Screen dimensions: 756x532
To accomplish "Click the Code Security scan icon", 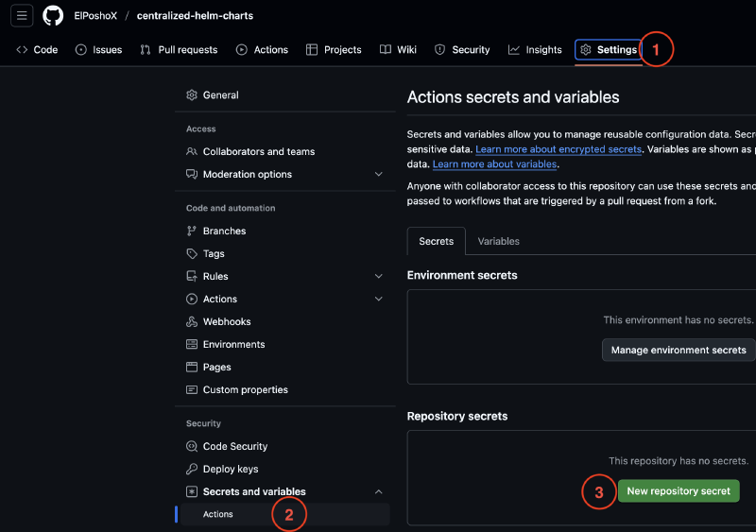I will click(x=192, y=446).
